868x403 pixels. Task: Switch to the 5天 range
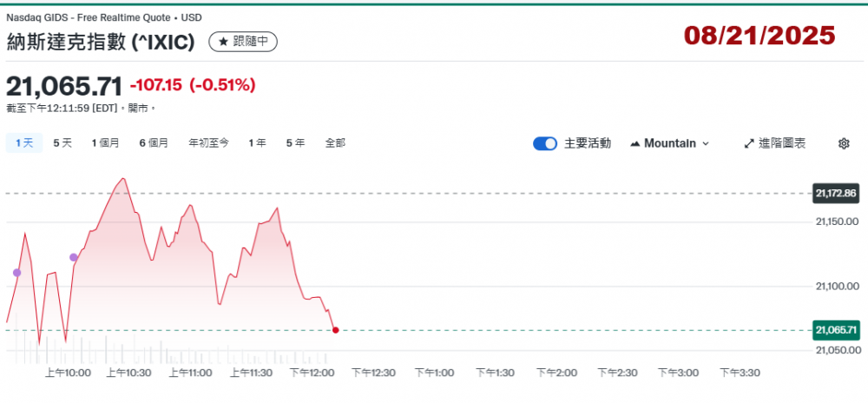tap(62, 142)
